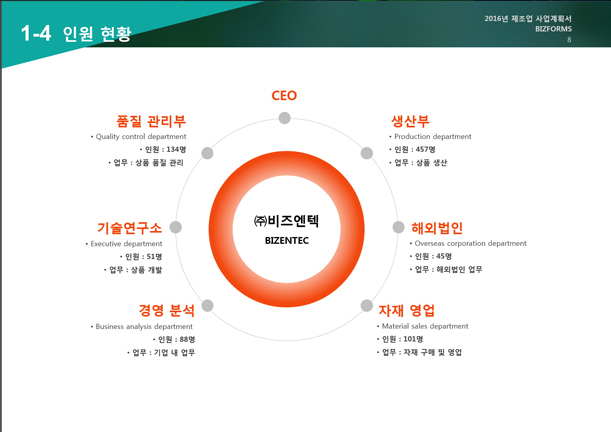611x432 pixels.
Task: Click the gray node beside 기술연구소
Action: (176, 227)
